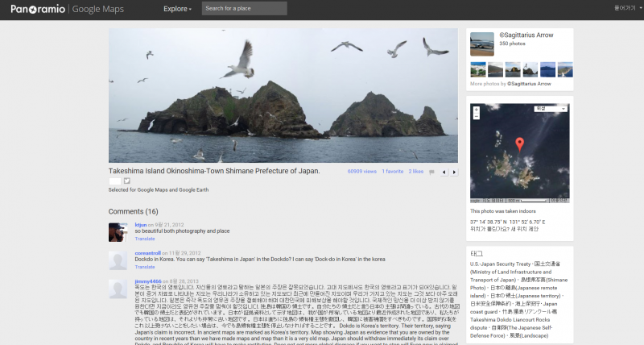Screen dimensions: 644x345
Task: Share the photo via Twitter icon
Action: click(x=126, y=181)
